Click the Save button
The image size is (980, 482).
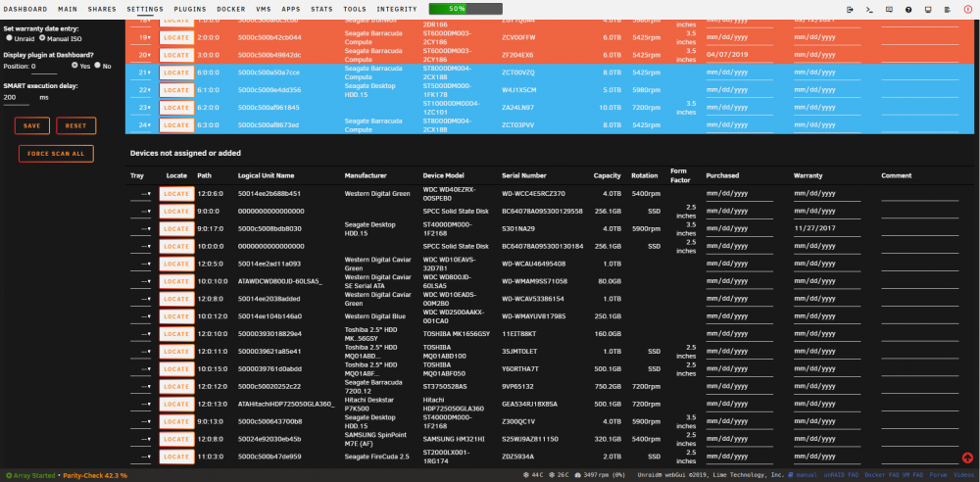32,125
